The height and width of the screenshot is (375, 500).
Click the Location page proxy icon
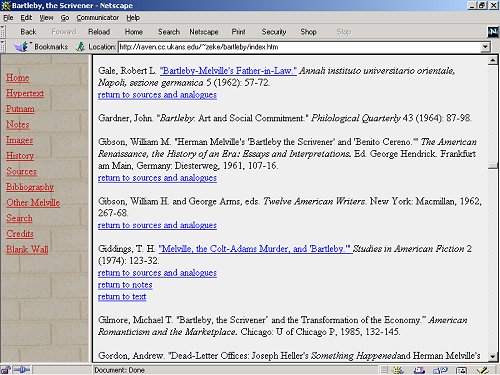[x=80, y=47]
